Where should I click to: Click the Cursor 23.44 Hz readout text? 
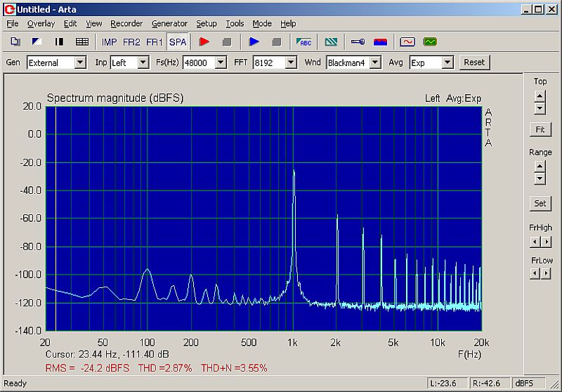point(107,354)
